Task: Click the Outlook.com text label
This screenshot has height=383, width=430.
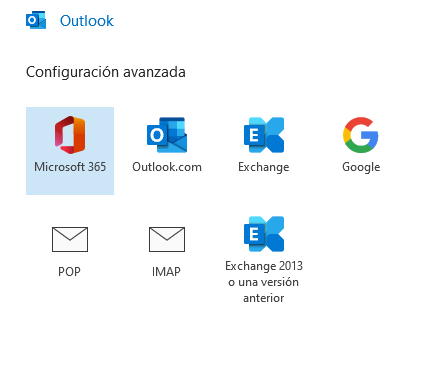Action: click(167, 167)
